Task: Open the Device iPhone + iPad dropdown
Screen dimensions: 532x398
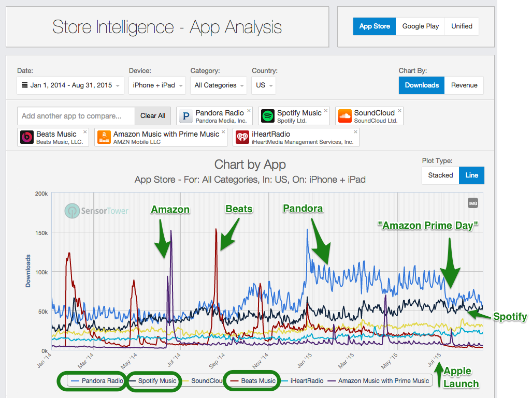Action: tap(157, 85)
